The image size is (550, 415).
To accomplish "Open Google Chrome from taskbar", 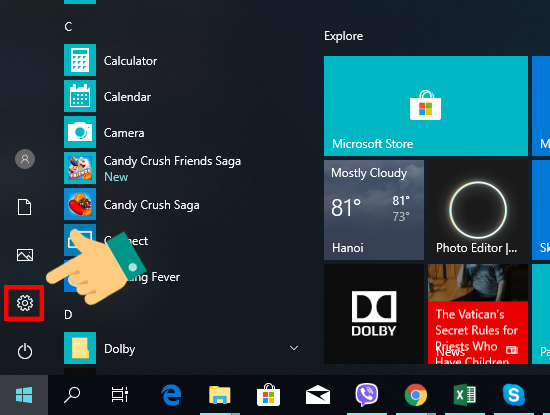I will coord(416,395).
